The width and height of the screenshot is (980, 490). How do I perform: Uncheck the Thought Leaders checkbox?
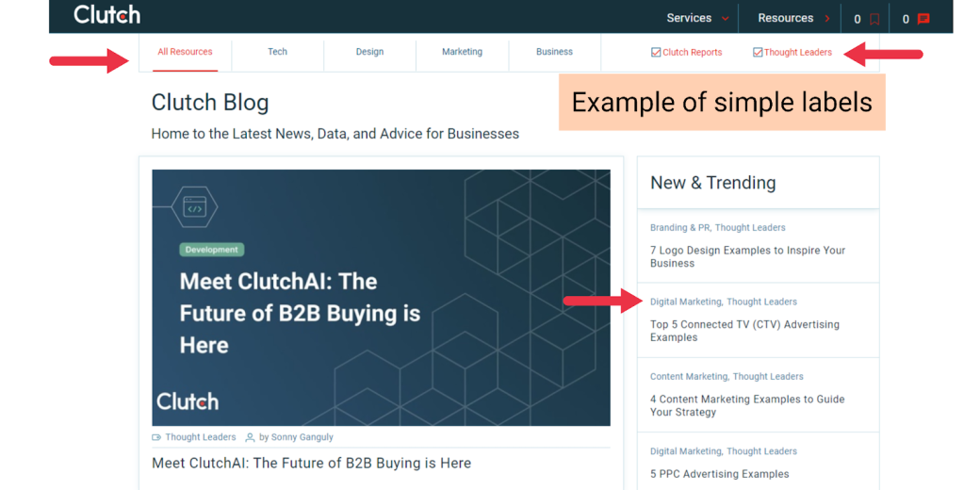[x=758, y=53]
